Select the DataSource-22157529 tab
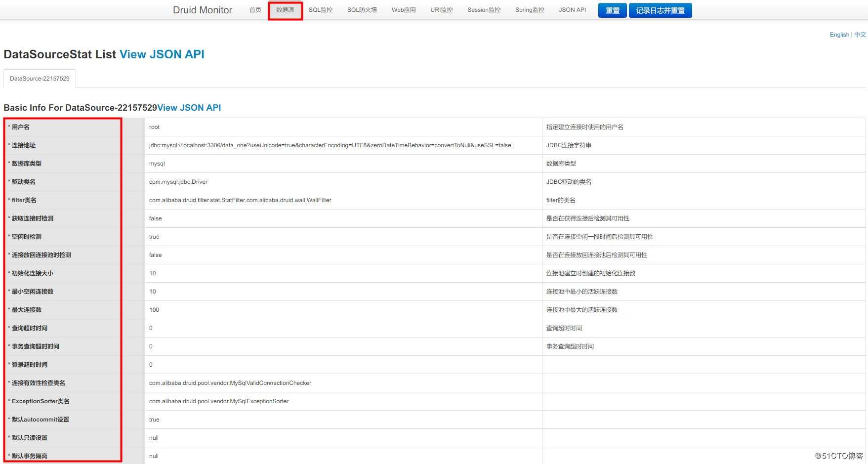 [x=40, y=79]
